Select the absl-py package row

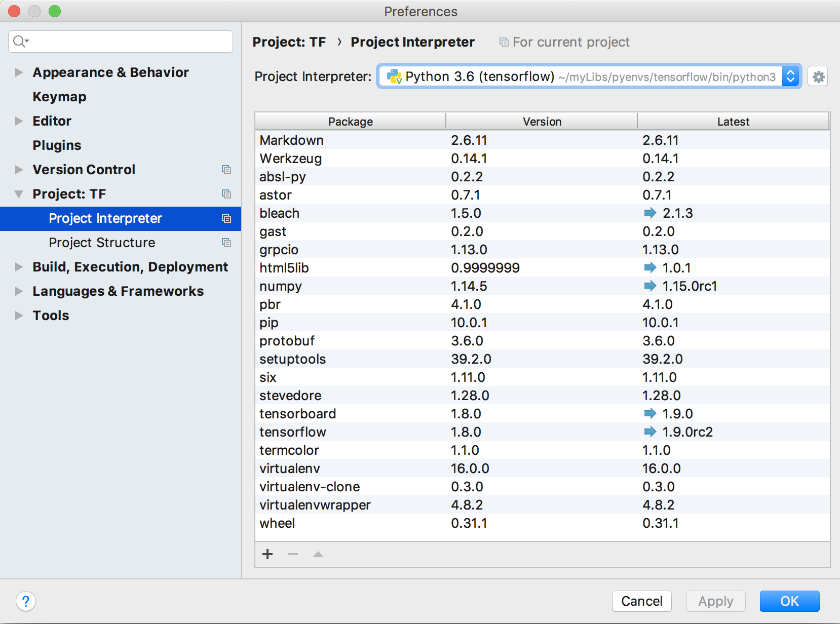tap(542, 176)
